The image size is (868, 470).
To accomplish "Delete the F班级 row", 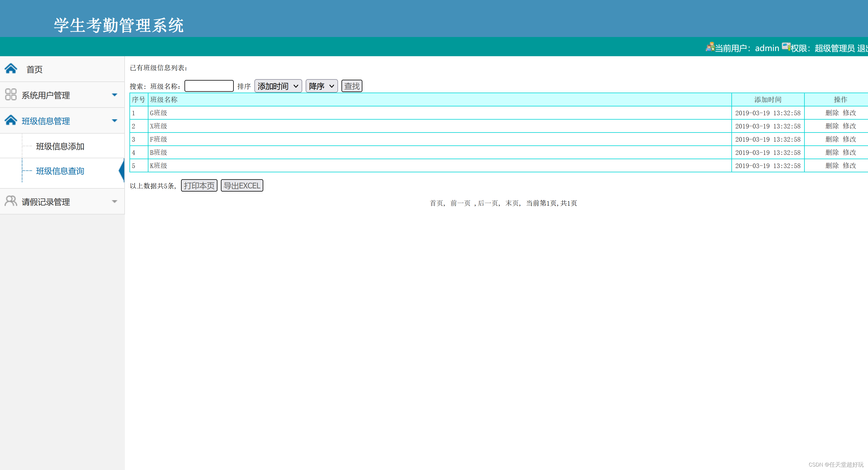I will point(832,139).
